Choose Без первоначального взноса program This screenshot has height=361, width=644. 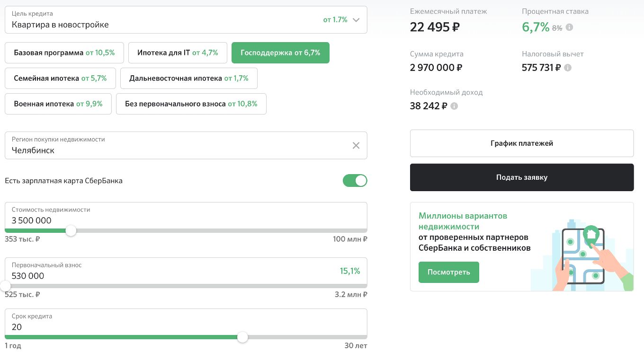tap(191, 104)
